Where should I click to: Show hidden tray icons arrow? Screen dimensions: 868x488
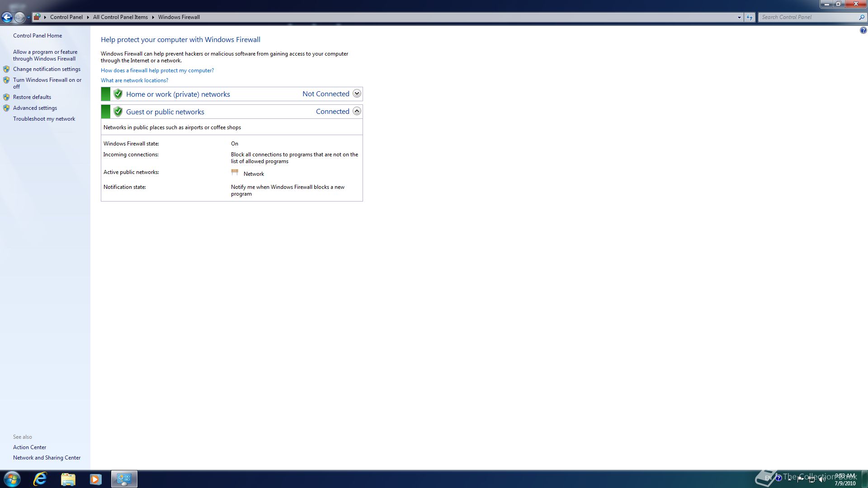[790, 479]
